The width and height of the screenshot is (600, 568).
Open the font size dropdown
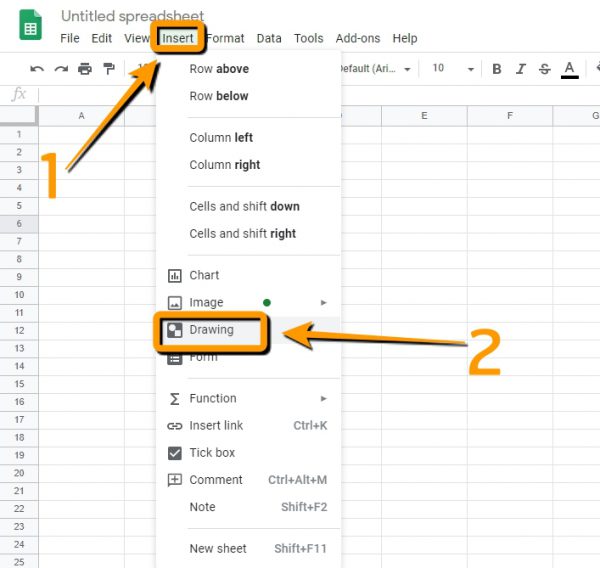coord(453,69)
